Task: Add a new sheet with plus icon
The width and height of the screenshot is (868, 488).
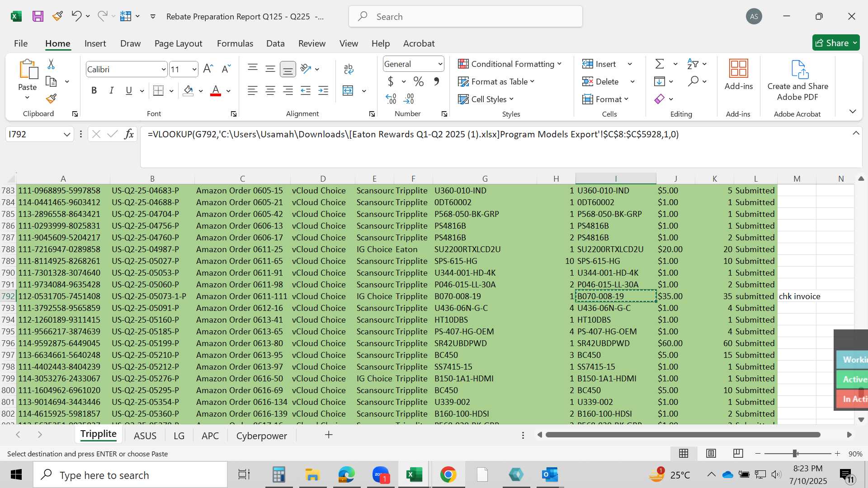Action: tap(329, 435)
